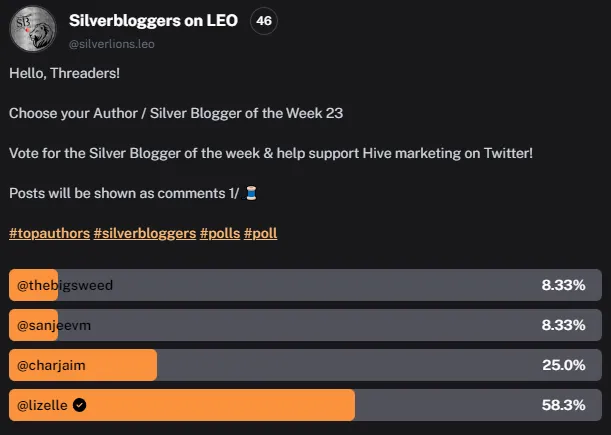This screenshot has height=435, width=611.
Task: Open the #silverbloggers hashtag
Action: [145, 233]
